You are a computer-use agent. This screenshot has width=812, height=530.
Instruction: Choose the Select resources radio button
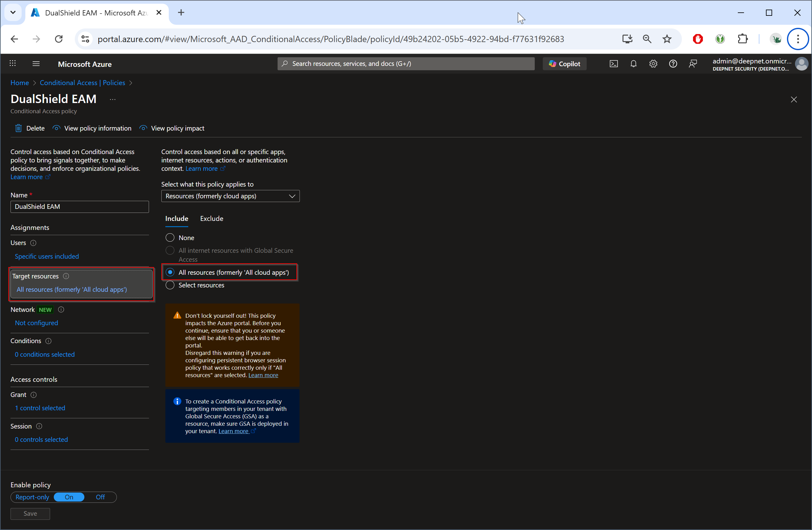(170, 285)
